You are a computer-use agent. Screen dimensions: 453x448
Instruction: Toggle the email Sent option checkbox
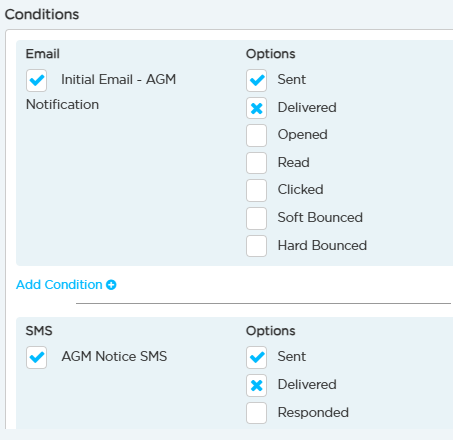(256, 80)
